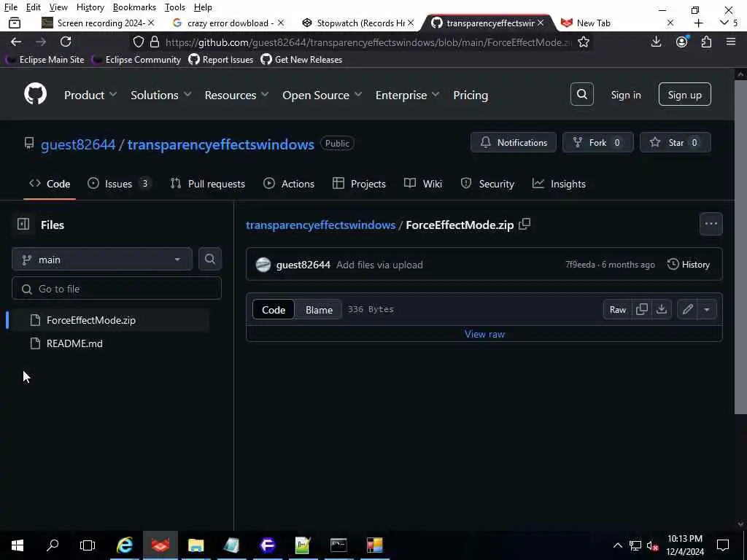Copy the file path with the copy icon beside ForceEffectMode.zip
Image resolution: width=747 pixels, height=560 pixels.
[x=525, y=225]
